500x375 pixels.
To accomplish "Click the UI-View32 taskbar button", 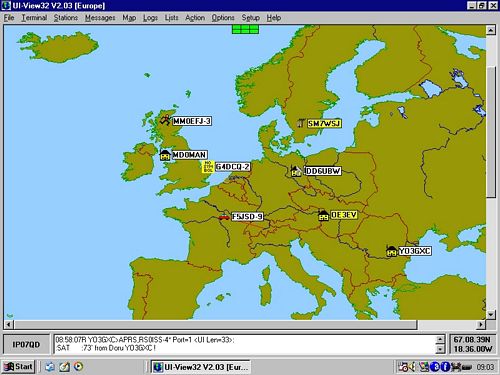I will (x=201, y=367).
